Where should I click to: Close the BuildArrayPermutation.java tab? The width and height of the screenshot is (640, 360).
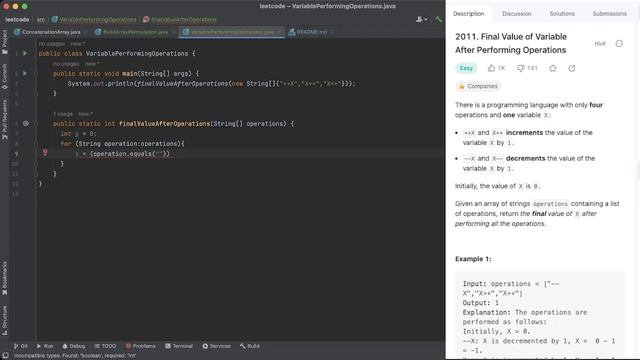click(173, 32)
